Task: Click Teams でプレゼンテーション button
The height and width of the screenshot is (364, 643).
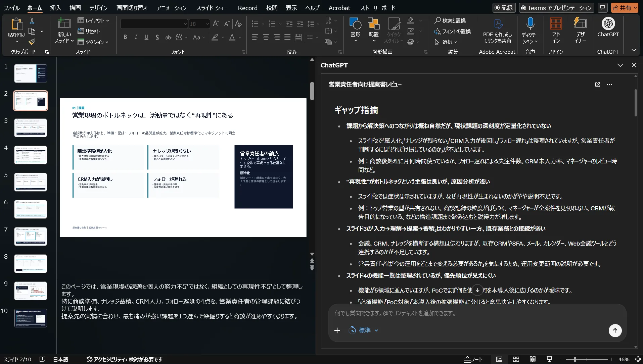Action: 556,8
